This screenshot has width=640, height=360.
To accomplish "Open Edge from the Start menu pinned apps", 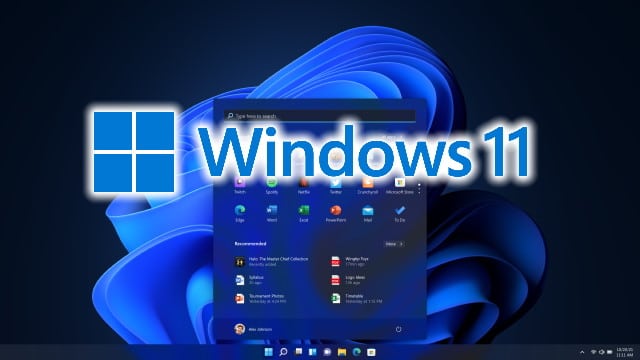I will pos(240,213).
